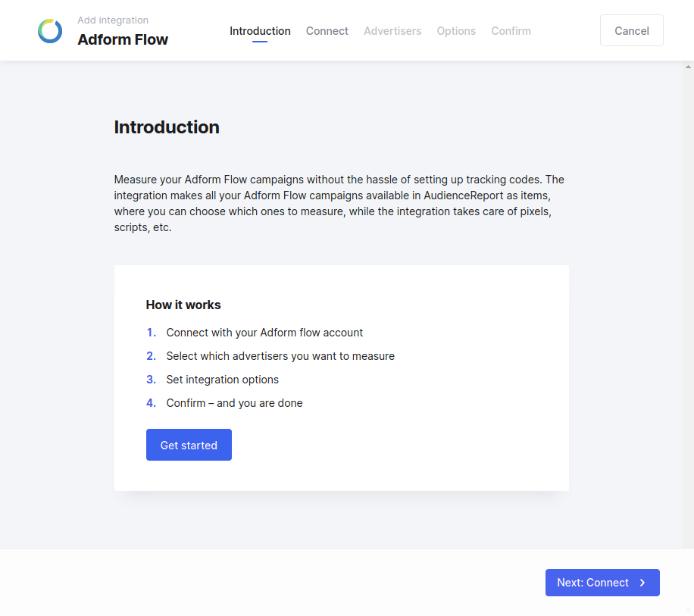Open the Introduction step tab
The image size is (694, 616).
pos(260,31)
